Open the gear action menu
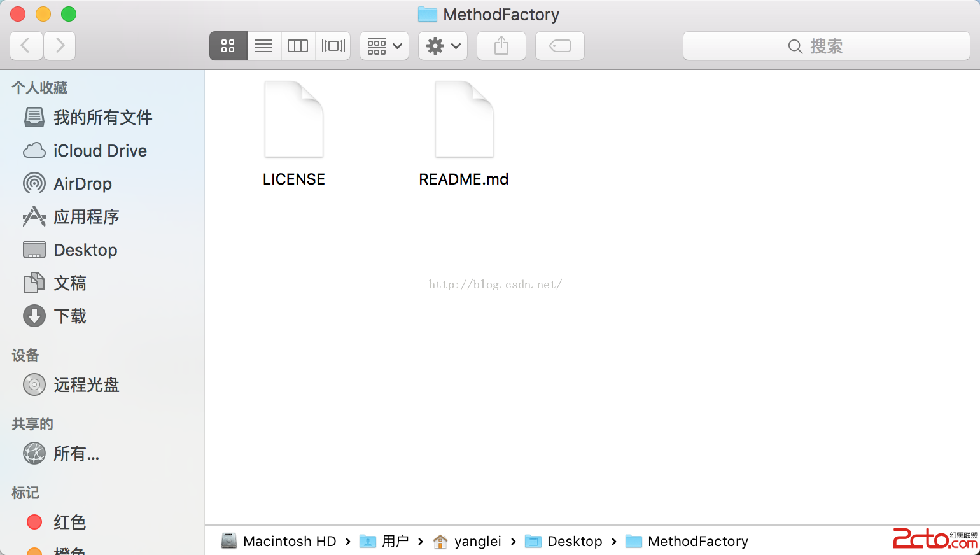The image size is (980, 555). pyautogui.click(x=443, y=46)
